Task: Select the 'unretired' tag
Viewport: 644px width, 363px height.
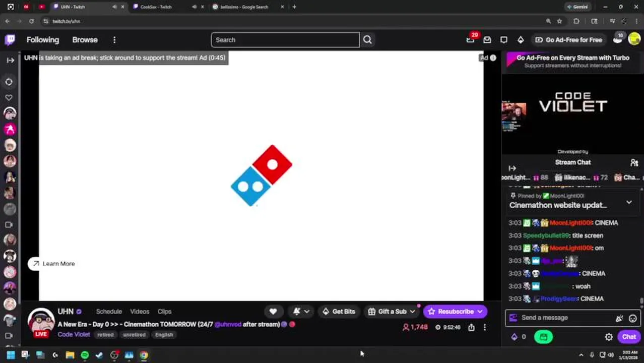Action: click(134, 335)
